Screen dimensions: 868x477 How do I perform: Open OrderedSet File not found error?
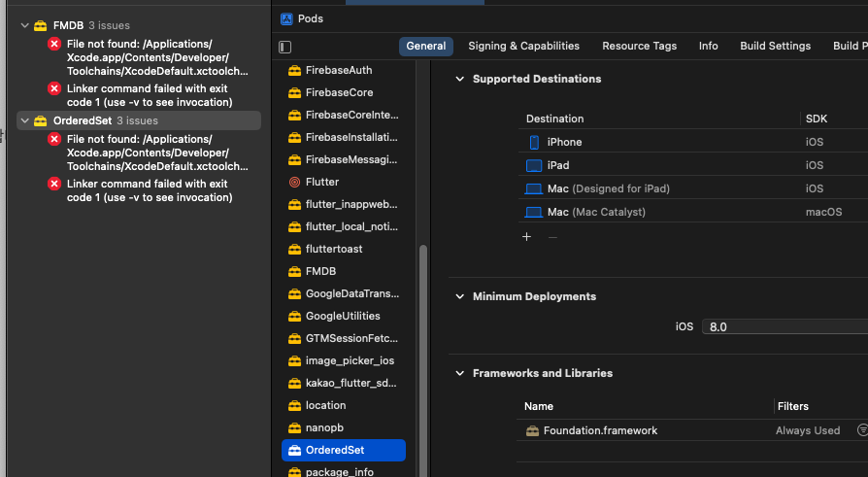pyautogui.click(x=157, y=153)
